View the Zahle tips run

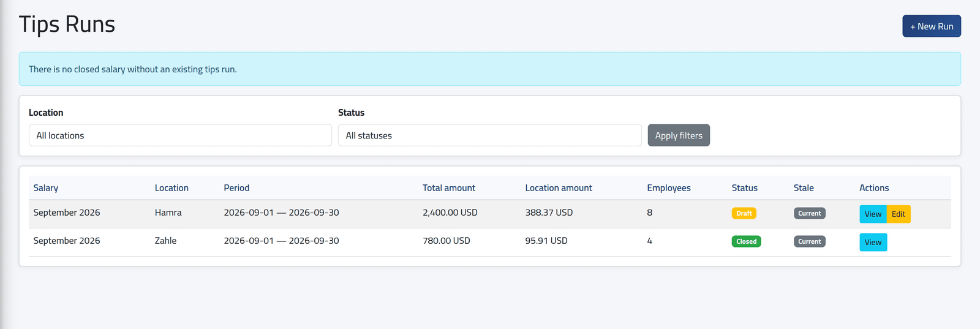click(873, 242)
